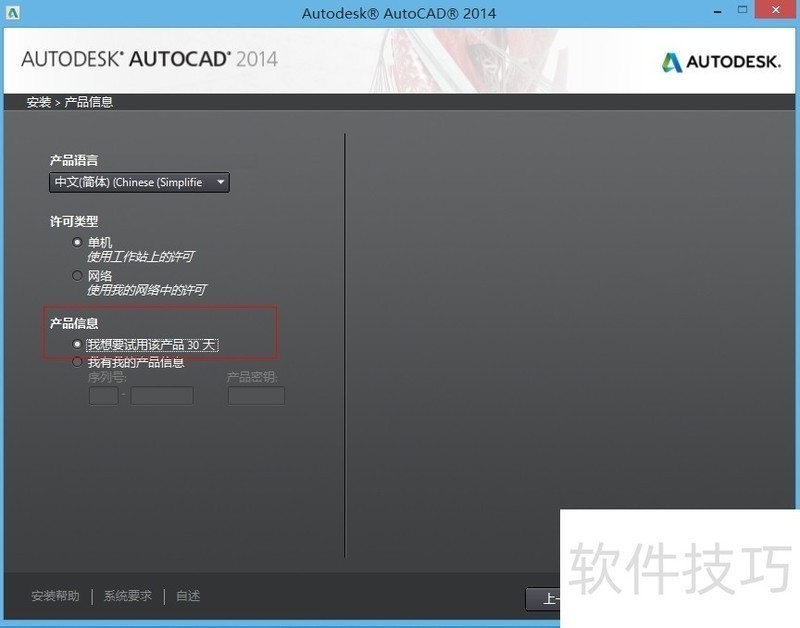Click the 产品语言 heading

pyautogui.click(x=73, y=160)
